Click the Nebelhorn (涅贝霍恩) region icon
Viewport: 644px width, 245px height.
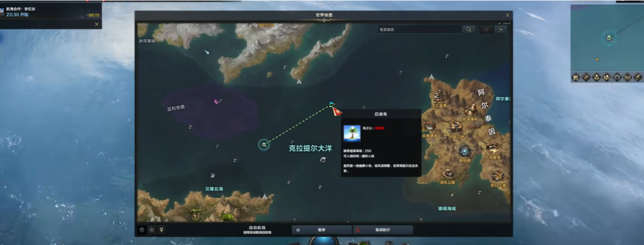coord(438,96)
